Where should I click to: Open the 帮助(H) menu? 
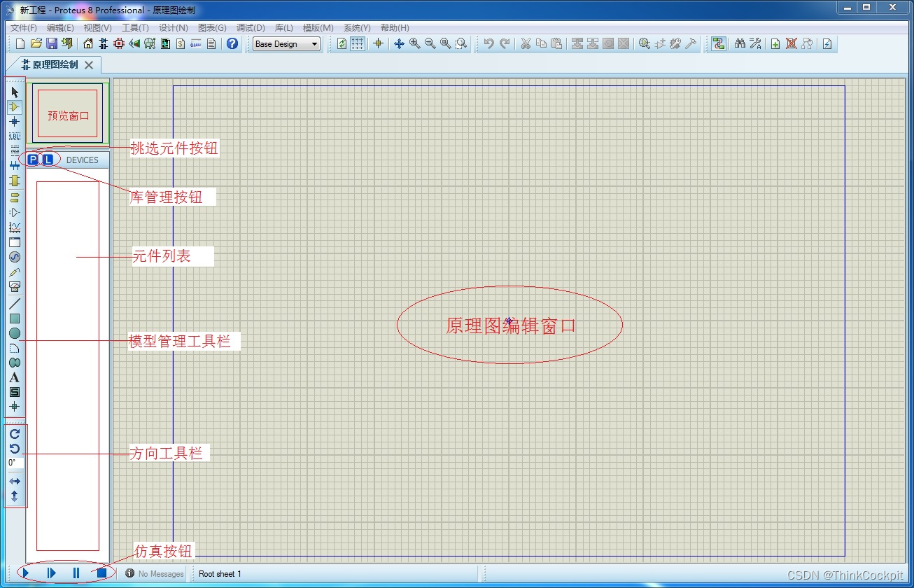pos(395,28)
